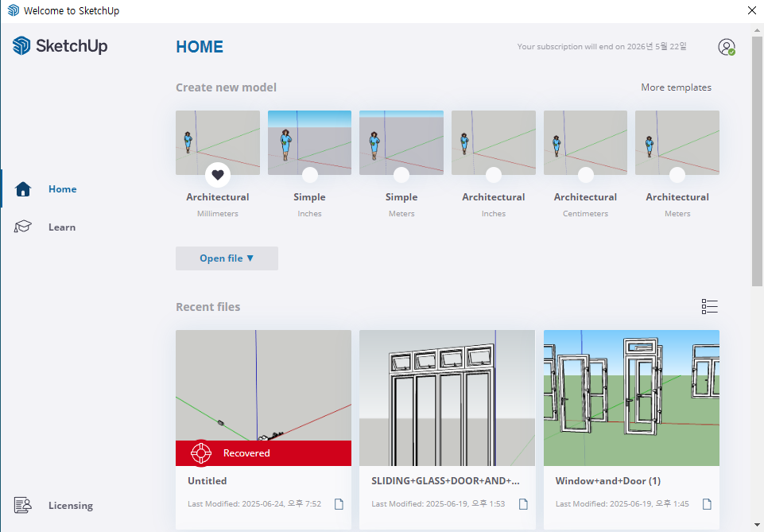Open Window+and+Door (1) recent file thumbnail
This screenshot has width=764, height=532.
pyautogui.click(x=631, y=398)
